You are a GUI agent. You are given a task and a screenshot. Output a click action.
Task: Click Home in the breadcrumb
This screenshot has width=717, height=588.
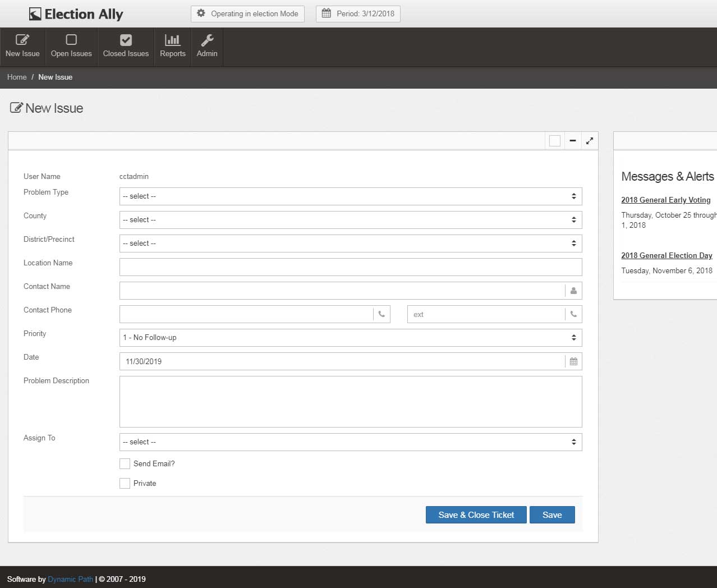pyautogui.click(x=17, y=77)
